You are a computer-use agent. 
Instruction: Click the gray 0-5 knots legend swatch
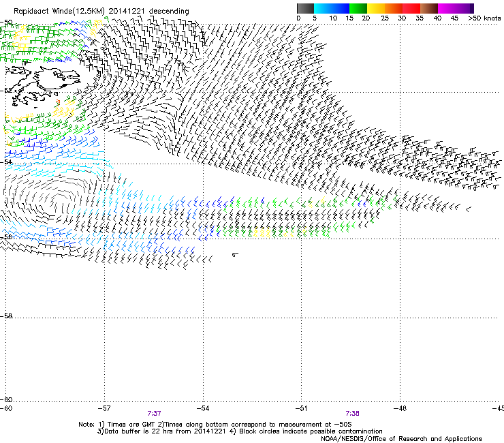pos(305,8)
